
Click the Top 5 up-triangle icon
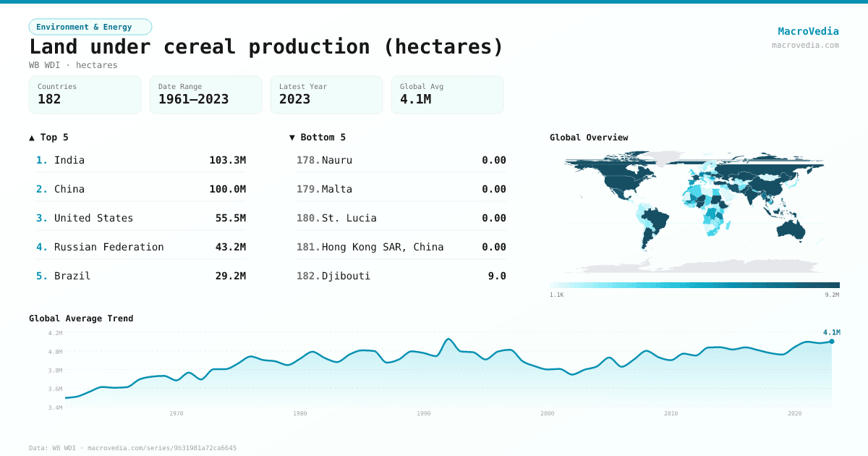pos(32,138)
